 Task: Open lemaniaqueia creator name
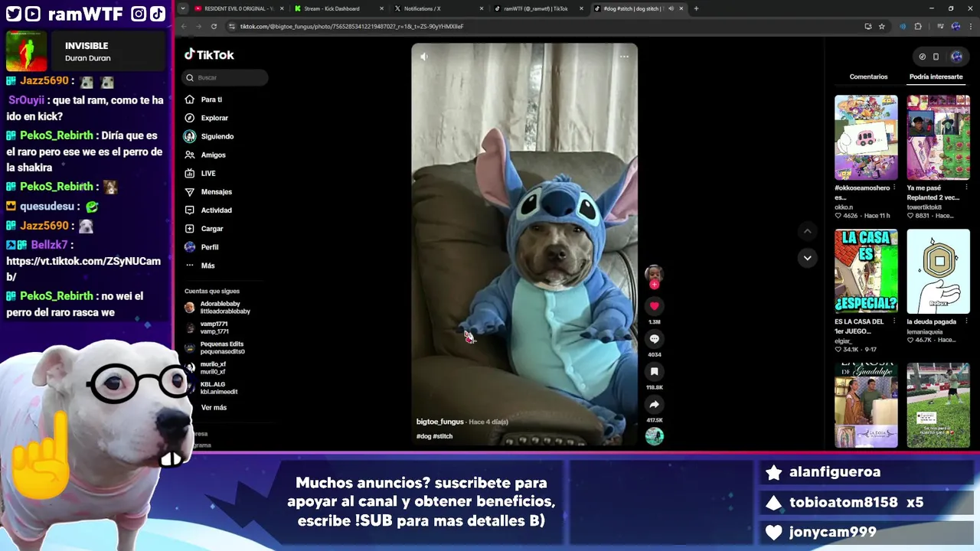click(x=924, y=332)
